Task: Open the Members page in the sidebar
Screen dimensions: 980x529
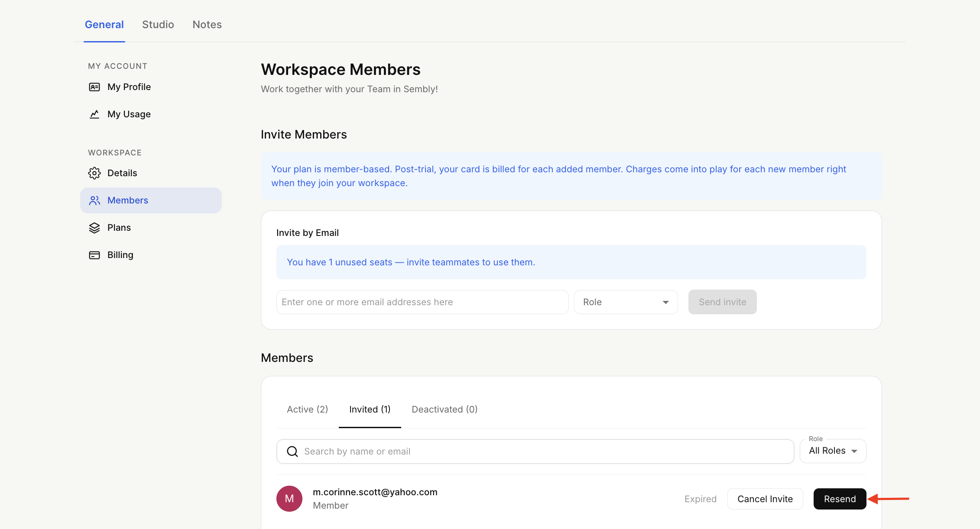Action: click(x=151, y=200)
